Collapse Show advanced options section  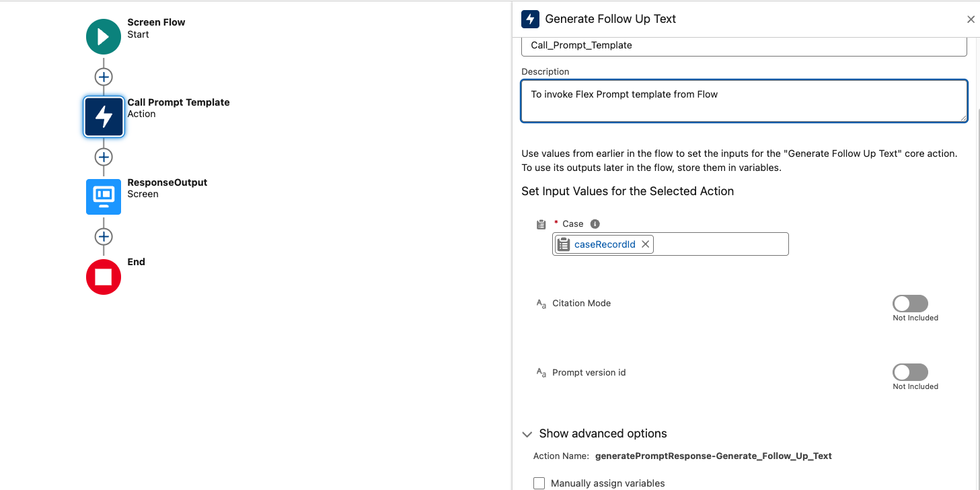pos(527,434)
